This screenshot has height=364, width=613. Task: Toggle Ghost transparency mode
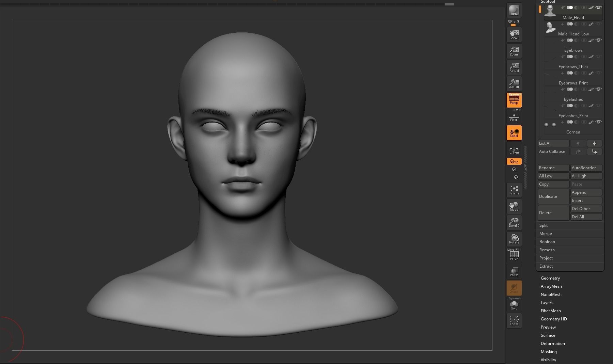tap(514, 288)
